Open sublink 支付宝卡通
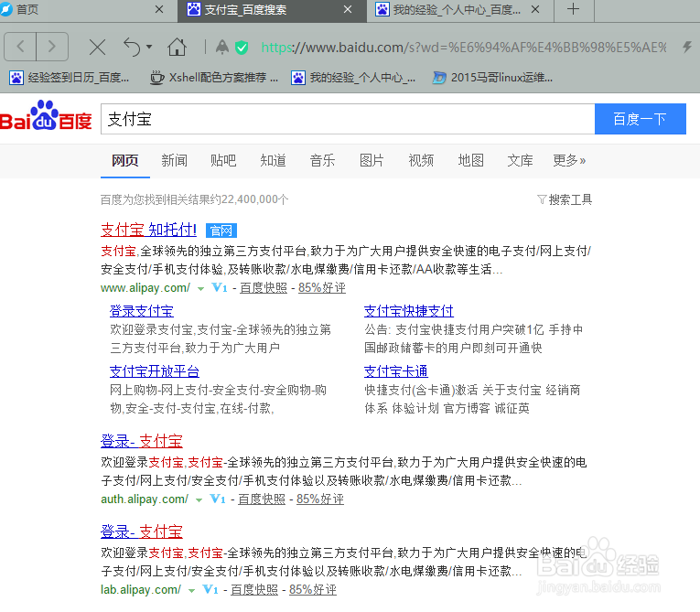700x612 pixels. [396, 371]
